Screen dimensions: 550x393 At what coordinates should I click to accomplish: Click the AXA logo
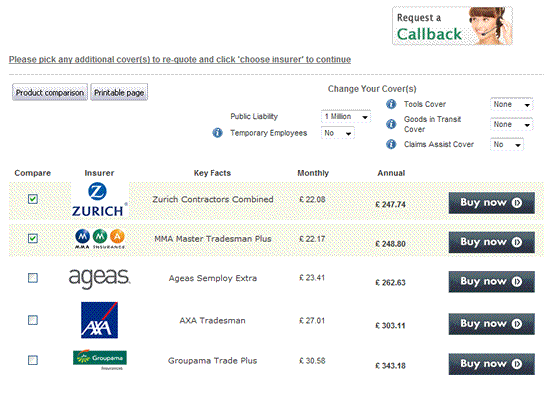coord(100,320)
